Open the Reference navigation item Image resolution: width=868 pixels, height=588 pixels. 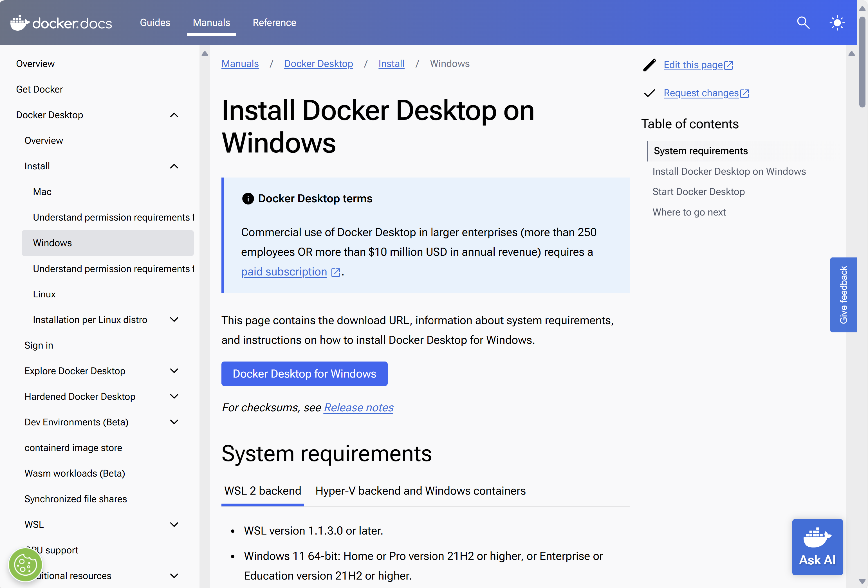(274, 23)
